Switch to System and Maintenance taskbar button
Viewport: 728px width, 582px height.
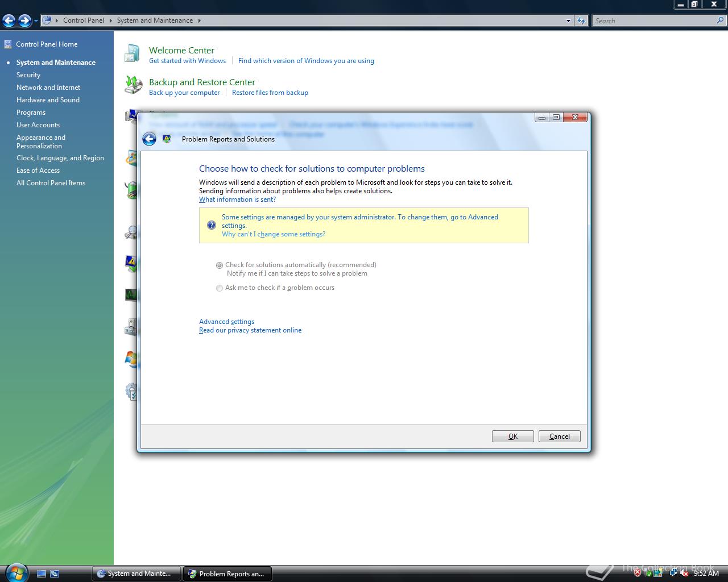(x=136, y=573)
